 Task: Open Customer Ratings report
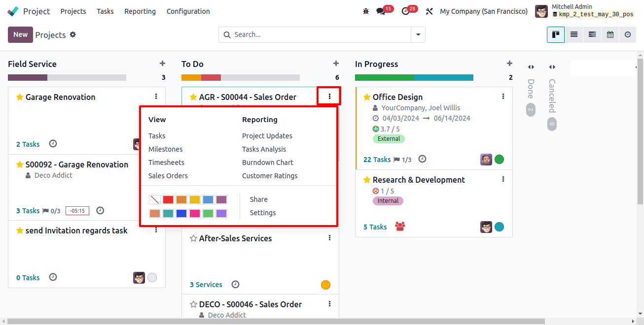pos(270,175)
